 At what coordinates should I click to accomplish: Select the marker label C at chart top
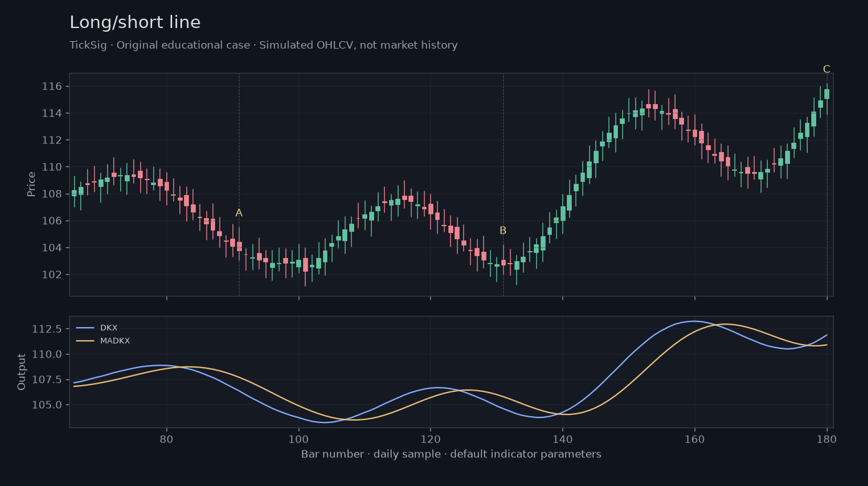point(826,69)
